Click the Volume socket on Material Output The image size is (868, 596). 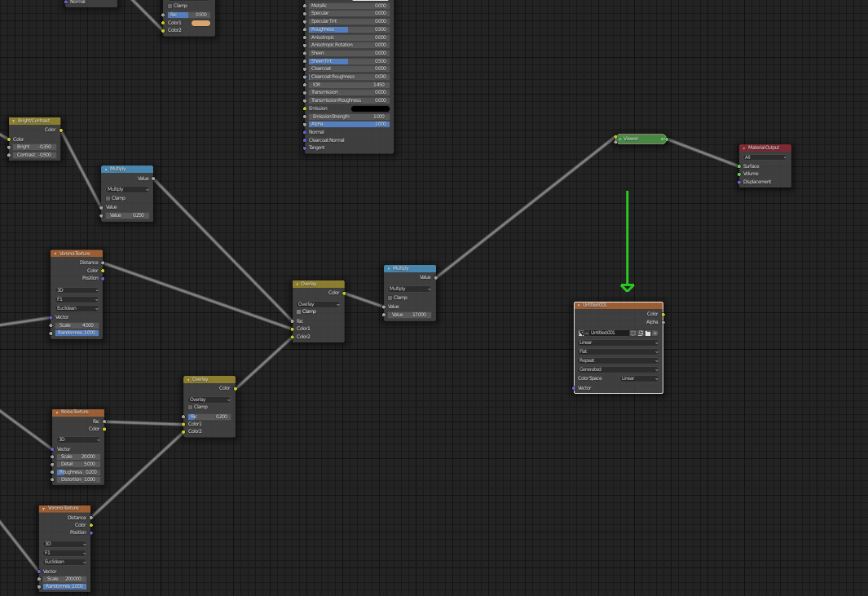(739, 174)
